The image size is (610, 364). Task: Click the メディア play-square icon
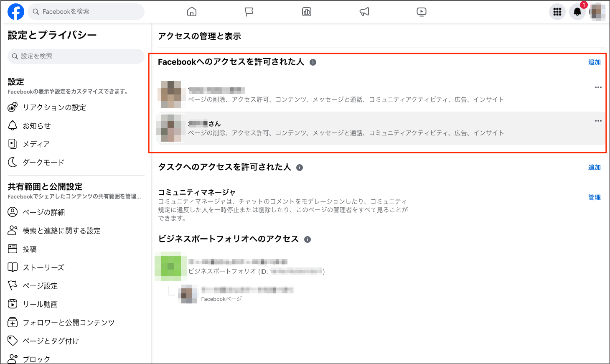[x=13, y=144]
